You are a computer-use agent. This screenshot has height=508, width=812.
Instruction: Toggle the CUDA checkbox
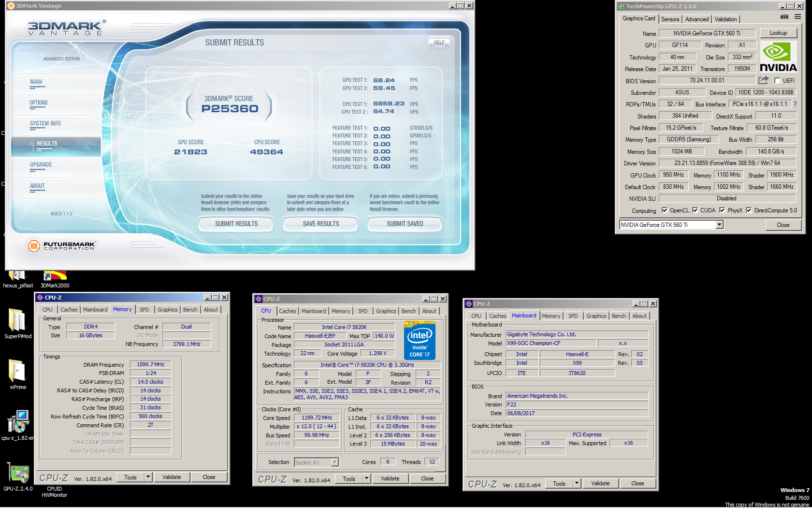pos(695,210)
